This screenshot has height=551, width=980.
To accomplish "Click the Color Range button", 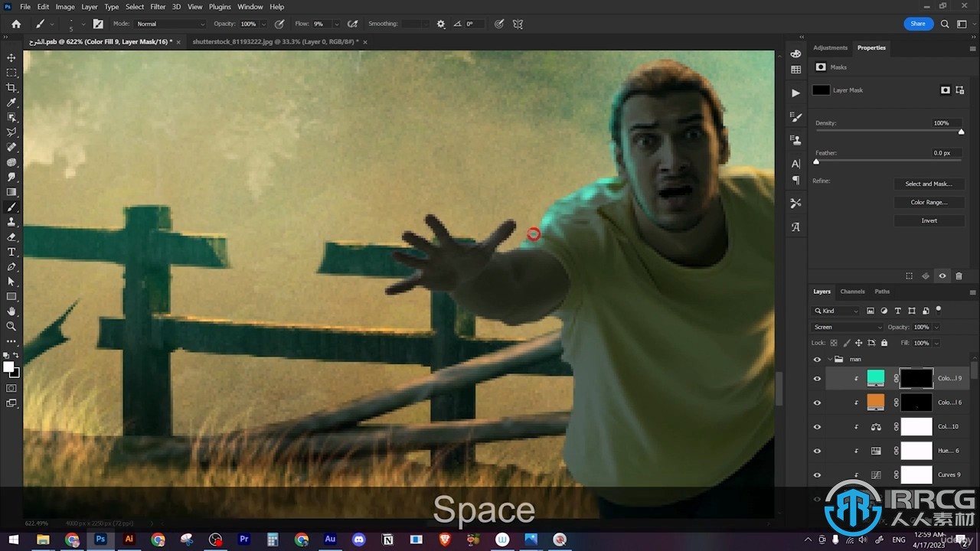I will [929, 202].
